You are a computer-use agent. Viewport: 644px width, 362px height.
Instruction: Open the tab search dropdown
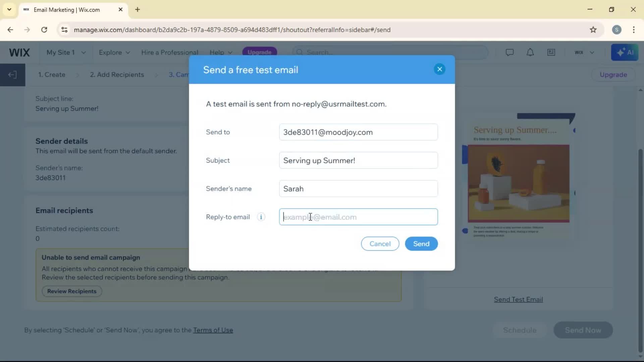point(9,9)
